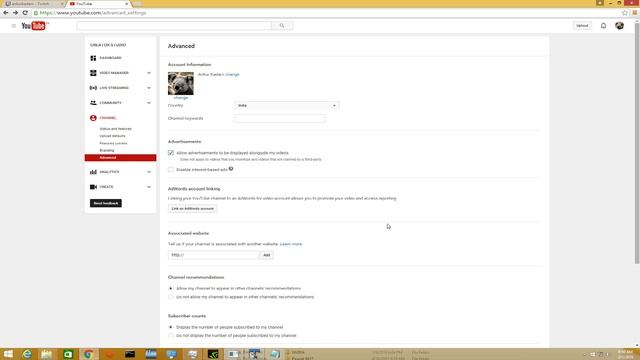Toggle allow advertisements alongside my videos
Viewport: 640px width, 360px height.
171,153
